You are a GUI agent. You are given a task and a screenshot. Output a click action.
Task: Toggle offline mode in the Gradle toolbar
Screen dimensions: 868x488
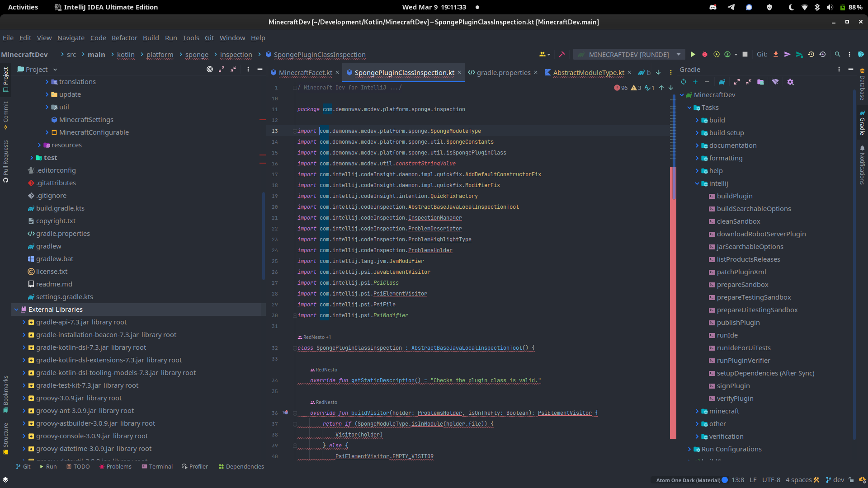pyautogui.click(x=776, y=82)
